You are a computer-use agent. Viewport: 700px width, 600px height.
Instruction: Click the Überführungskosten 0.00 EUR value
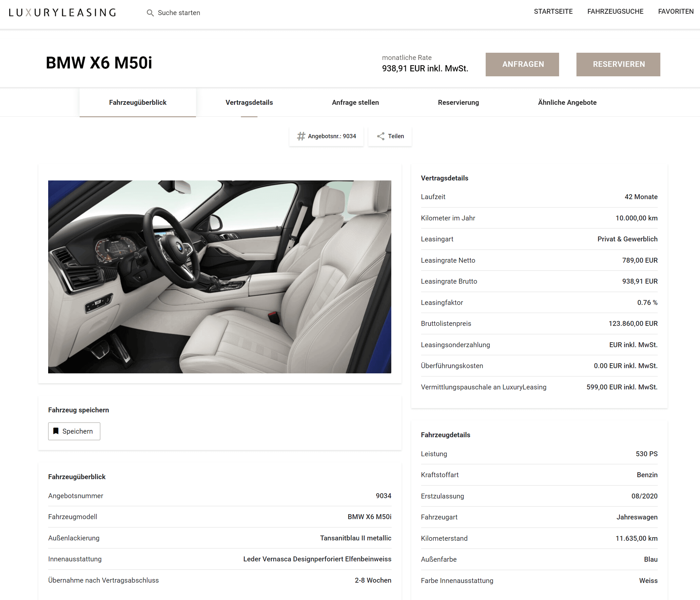[626, 366]
